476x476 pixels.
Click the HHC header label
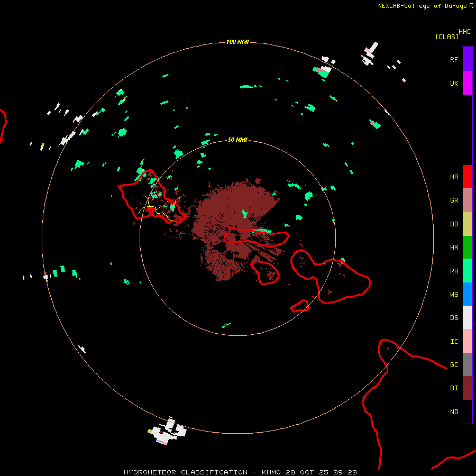coord(464,32)
